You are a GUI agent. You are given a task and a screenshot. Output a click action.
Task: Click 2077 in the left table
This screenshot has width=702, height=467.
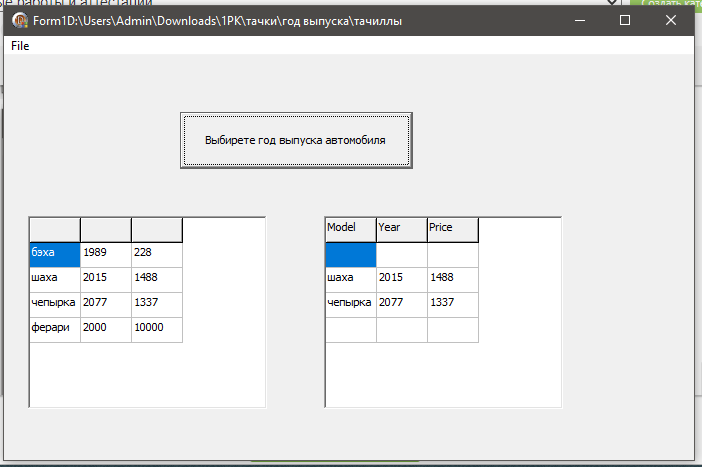[105, 304]
